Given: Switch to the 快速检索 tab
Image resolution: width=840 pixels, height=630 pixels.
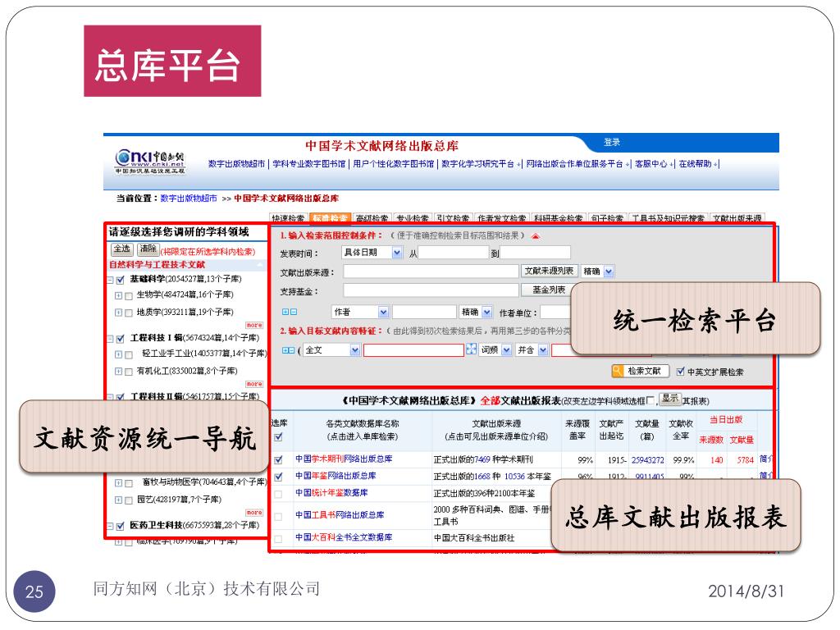Looking at the screenshot, I should click(x=288, y=218).
